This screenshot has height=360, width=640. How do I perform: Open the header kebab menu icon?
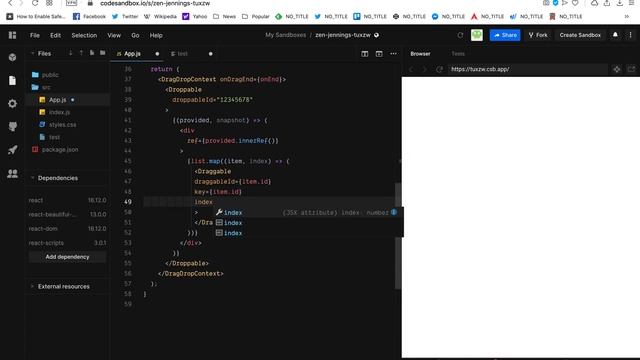630,35
